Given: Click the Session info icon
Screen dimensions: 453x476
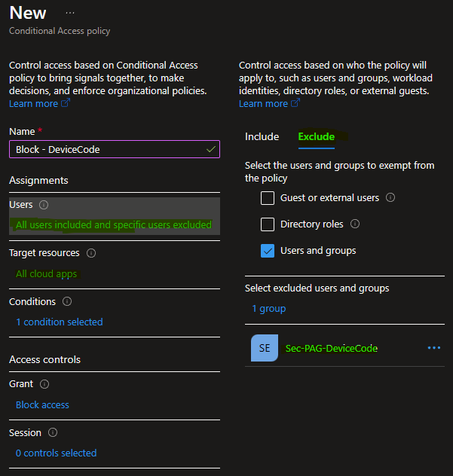Looking at the screenshot, I should tap(53, 433).
